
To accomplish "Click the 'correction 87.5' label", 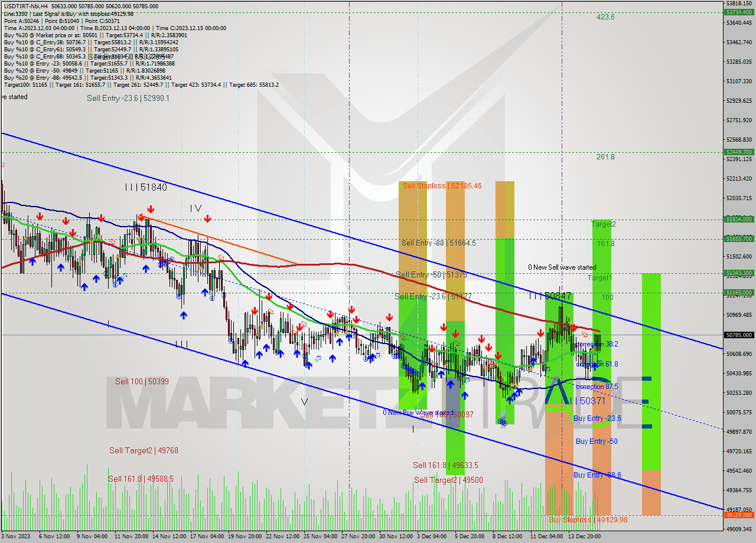I will tap(597, 387).
